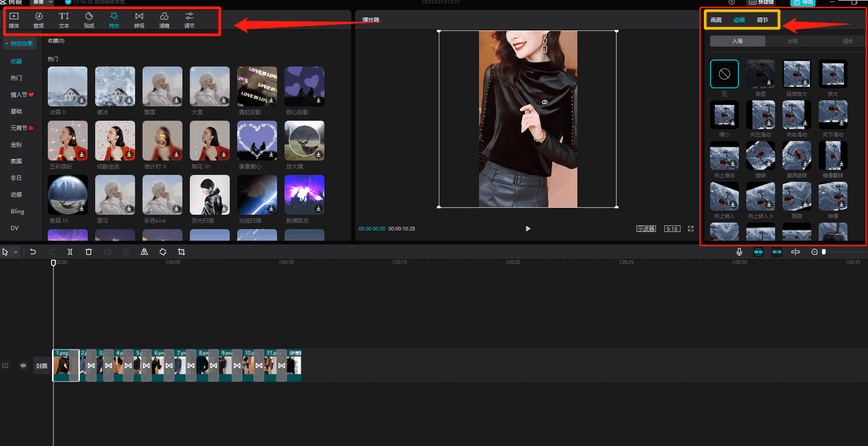
Task: Choose the 旋转 entrance animation
Action: 761,155
